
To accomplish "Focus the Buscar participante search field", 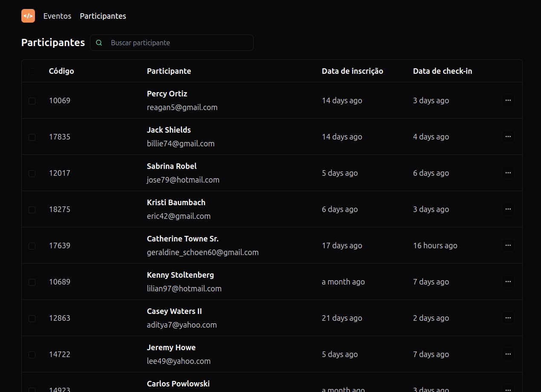I will tap(179, 43).
